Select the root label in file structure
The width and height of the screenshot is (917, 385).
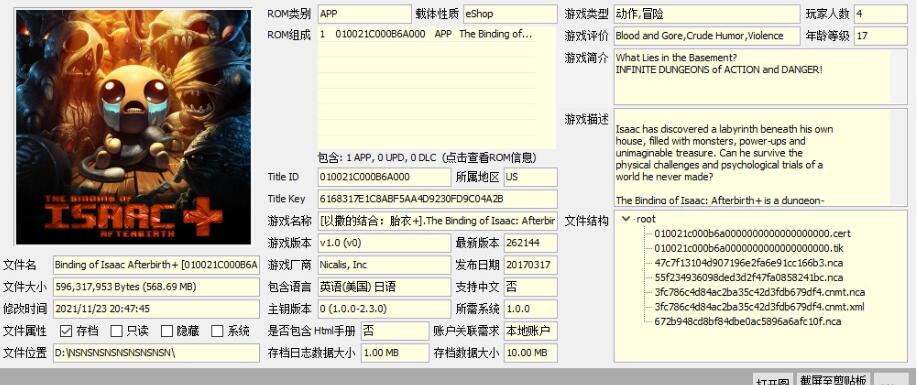[646, 219]
